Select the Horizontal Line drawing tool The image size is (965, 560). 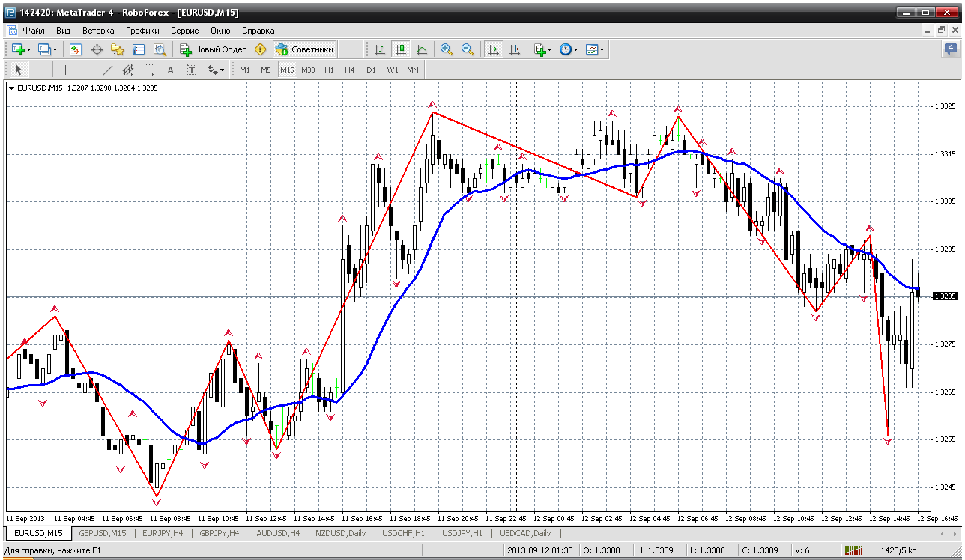click(86, 70)
